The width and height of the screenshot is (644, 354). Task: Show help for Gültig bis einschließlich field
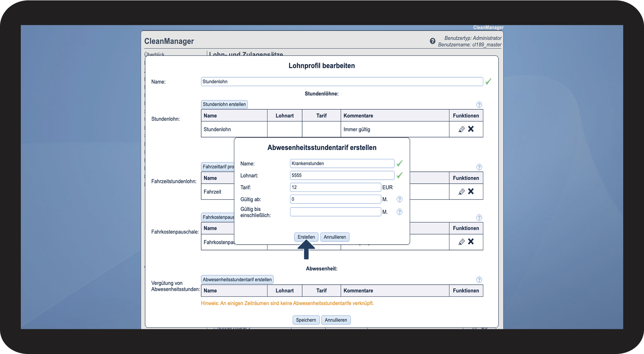(x=399, y=212)
